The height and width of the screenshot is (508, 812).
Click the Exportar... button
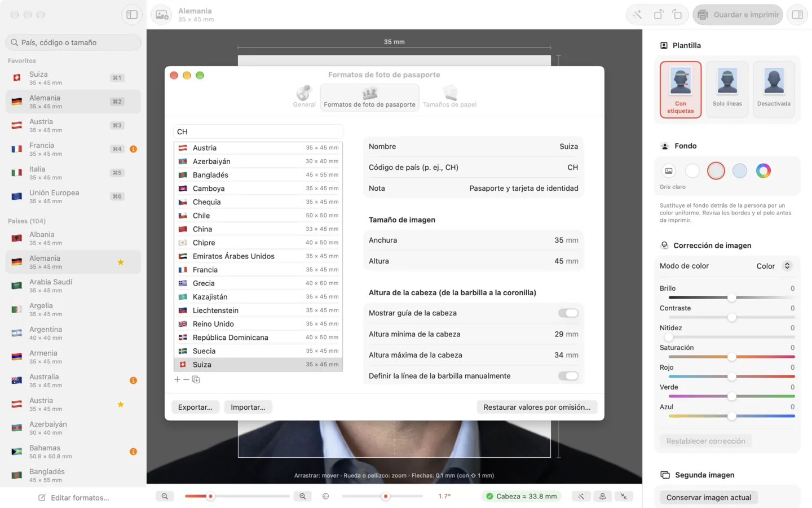(x=195, y=407)
